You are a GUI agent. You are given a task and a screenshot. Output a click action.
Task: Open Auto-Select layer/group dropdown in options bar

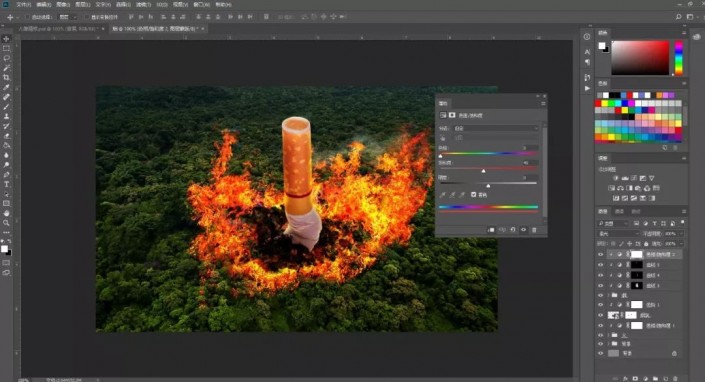(68, 17)
